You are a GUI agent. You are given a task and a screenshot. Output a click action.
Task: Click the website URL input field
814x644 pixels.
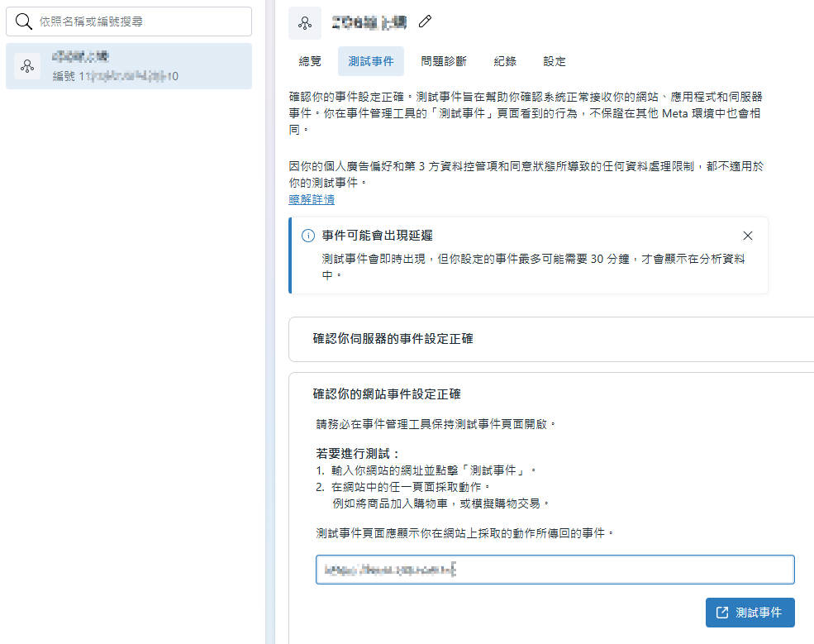(x=555, y=570)
